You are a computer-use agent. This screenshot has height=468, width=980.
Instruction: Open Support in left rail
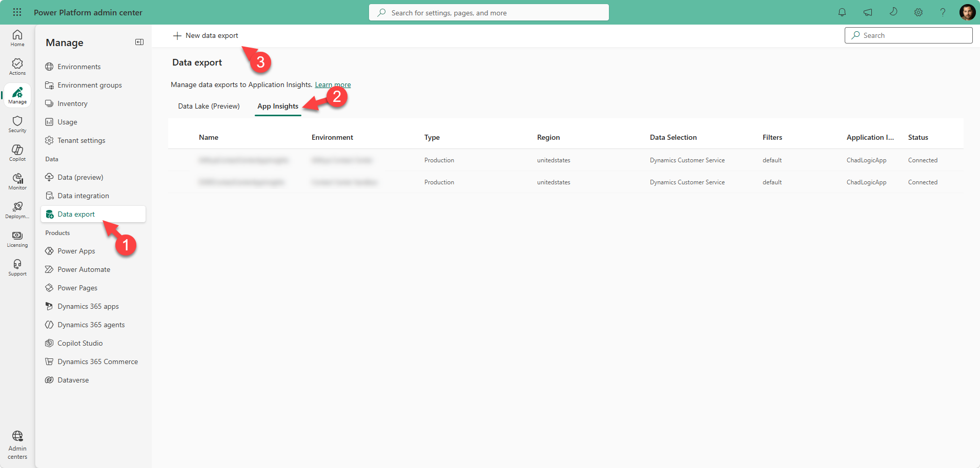[17, 267]
